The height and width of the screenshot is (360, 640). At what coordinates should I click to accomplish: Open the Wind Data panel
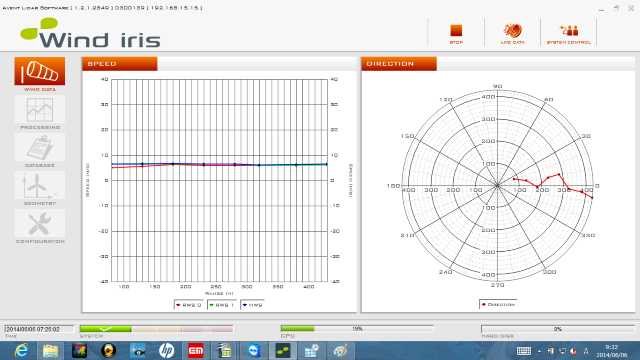point(40,71)
